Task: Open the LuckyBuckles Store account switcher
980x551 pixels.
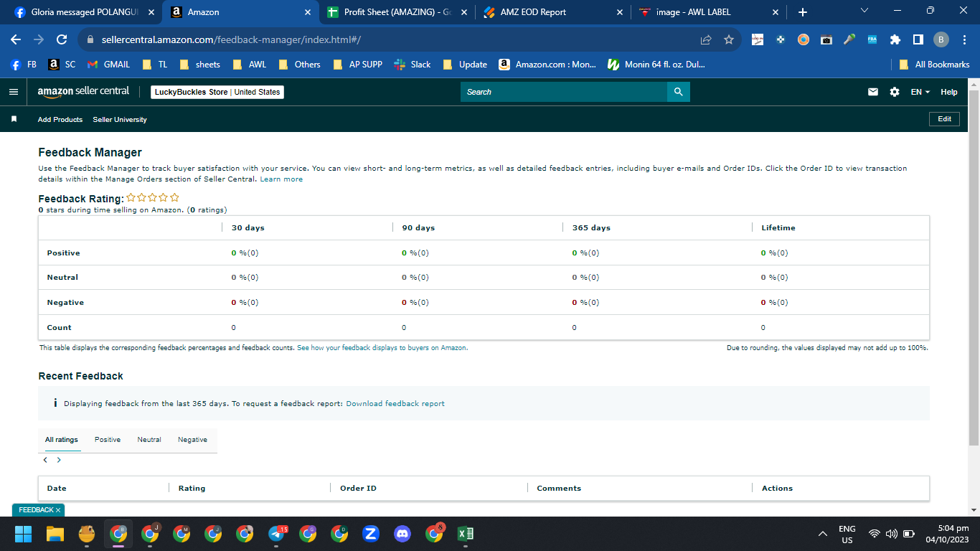Action: [217, 92]
